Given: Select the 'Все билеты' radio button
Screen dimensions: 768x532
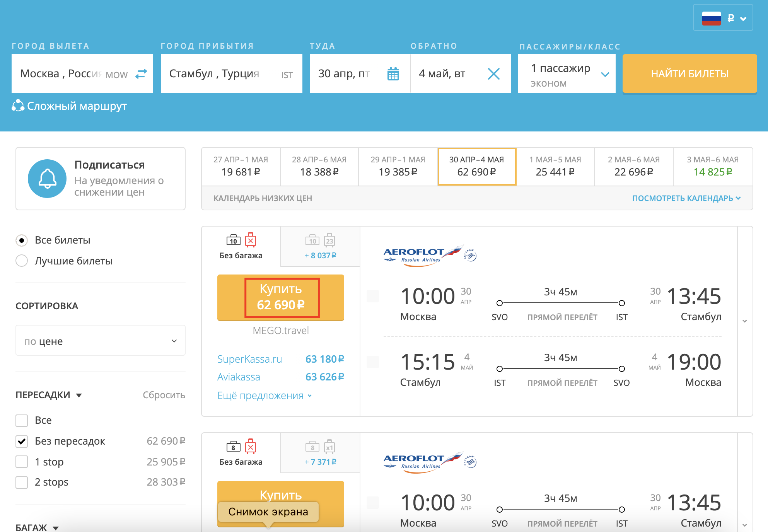Looking at the screenshot, I should click(x=22, y=240).
